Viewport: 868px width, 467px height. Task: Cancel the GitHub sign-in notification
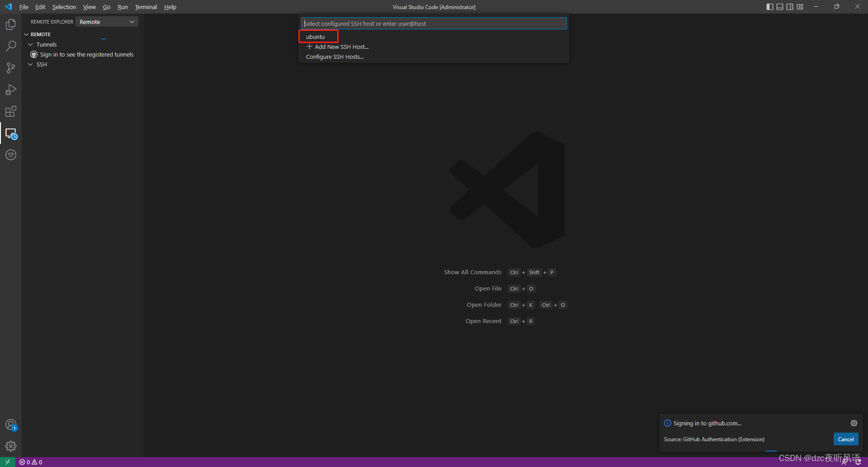845,439
